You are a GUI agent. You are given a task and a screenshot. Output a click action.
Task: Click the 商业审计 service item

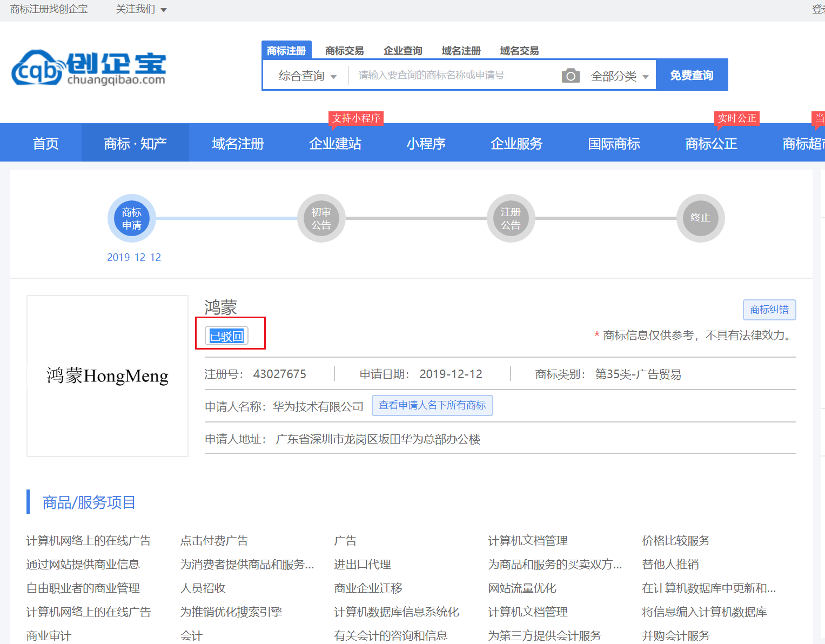49,635
